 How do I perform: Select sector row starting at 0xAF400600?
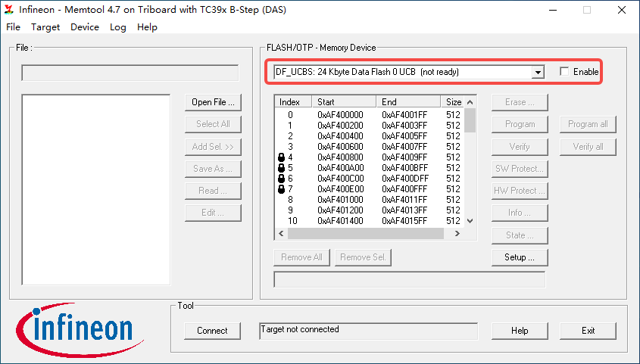click(x=370, y=147)
